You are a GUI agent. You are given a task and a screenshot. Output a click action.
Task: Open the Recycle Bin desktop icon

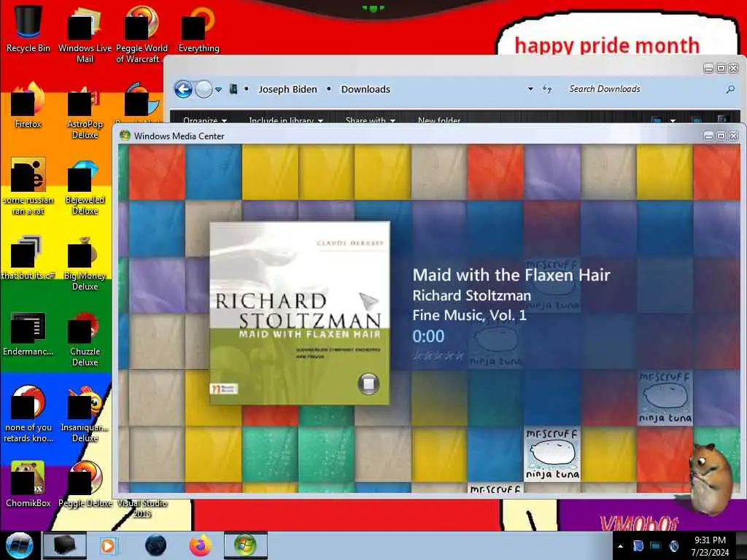click(28, 28)
